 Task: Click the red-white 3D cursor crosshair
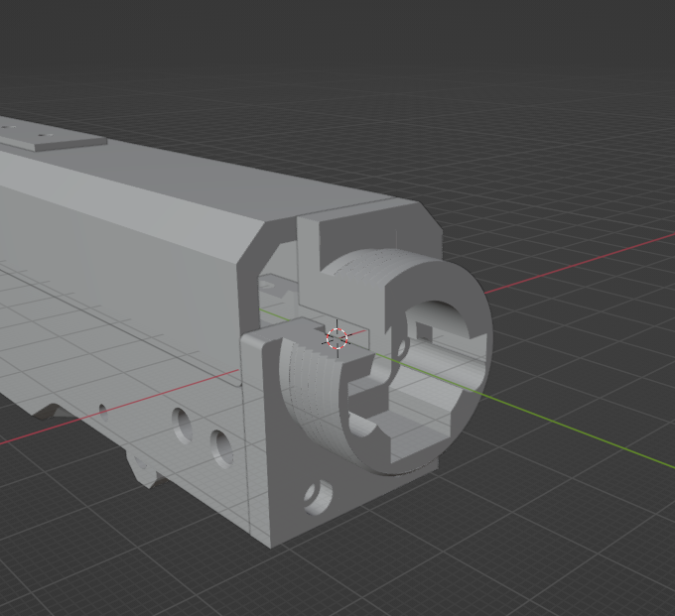point(337,338)
